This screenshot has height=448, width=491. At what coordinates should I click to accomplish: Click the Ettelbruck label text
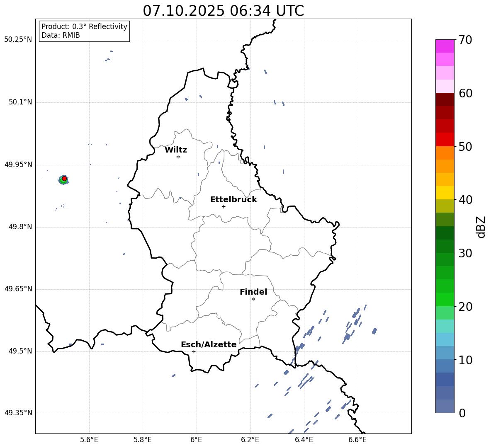pyautogui.click(x=233, y=200)
